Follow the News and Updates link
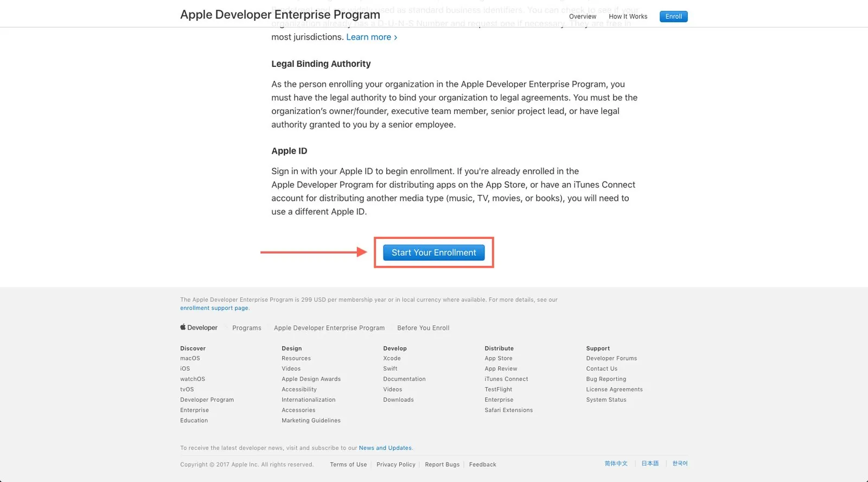 click(385, 448)
